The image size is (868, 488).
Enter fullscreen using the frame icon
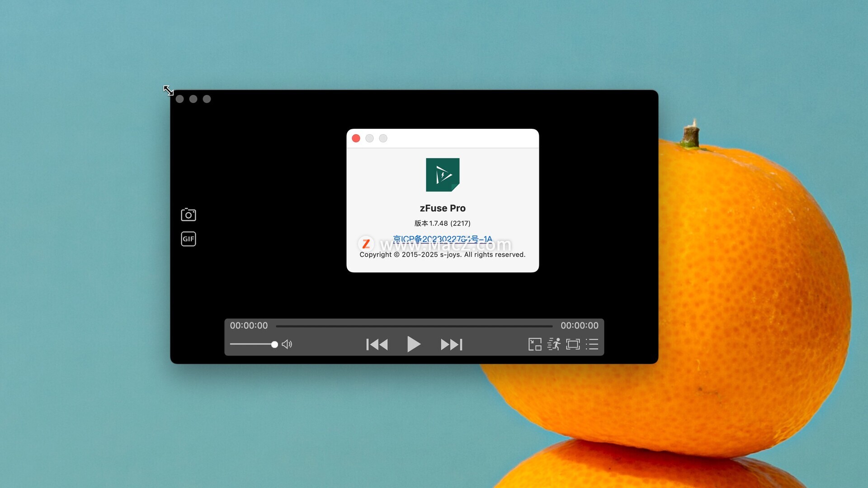pos(573,344)
